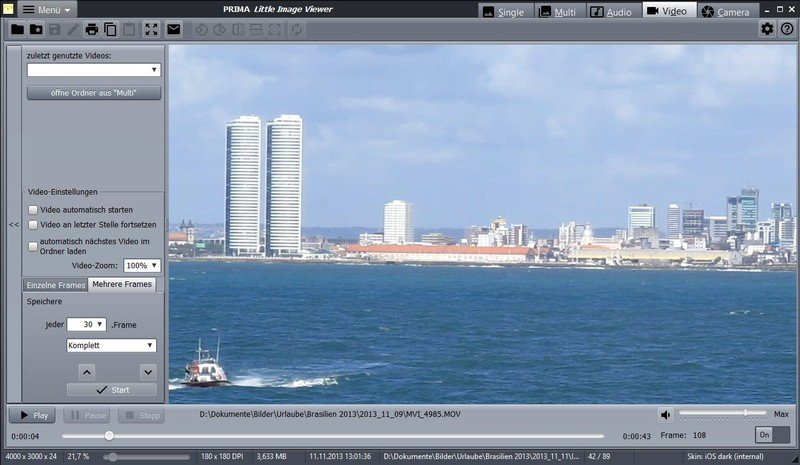Toggle the On switch beside the frame counter
Viewport: 800px width, 465px height.
click(x=772, y=435)
